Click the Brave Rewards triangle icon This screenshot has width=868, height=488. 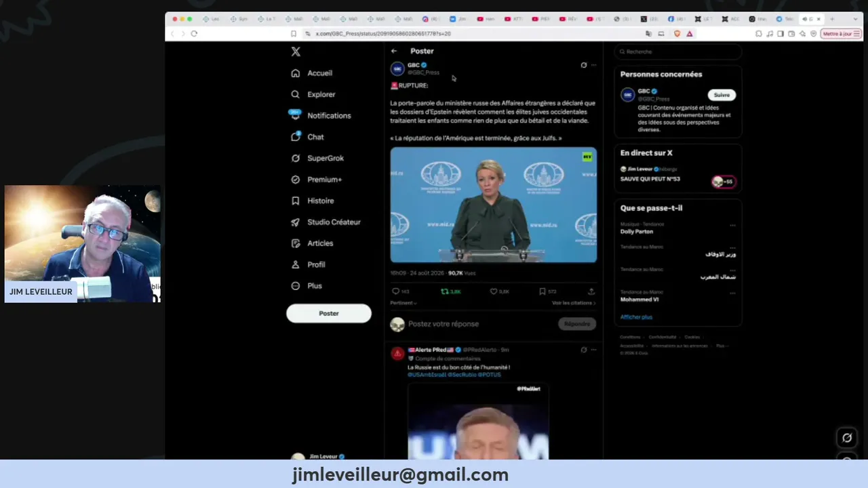click(690, 33)
